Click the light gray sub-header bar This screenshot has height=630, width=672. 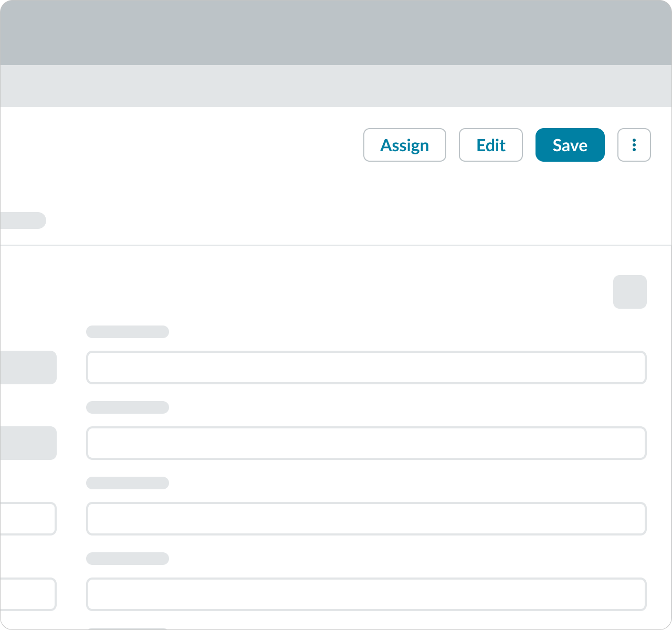[x=336, y=86]
